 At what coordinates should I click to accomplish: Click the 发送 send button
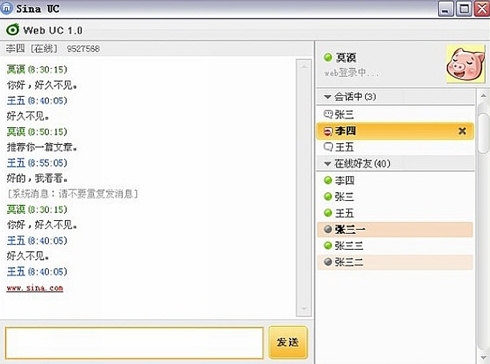pos(288,342)
